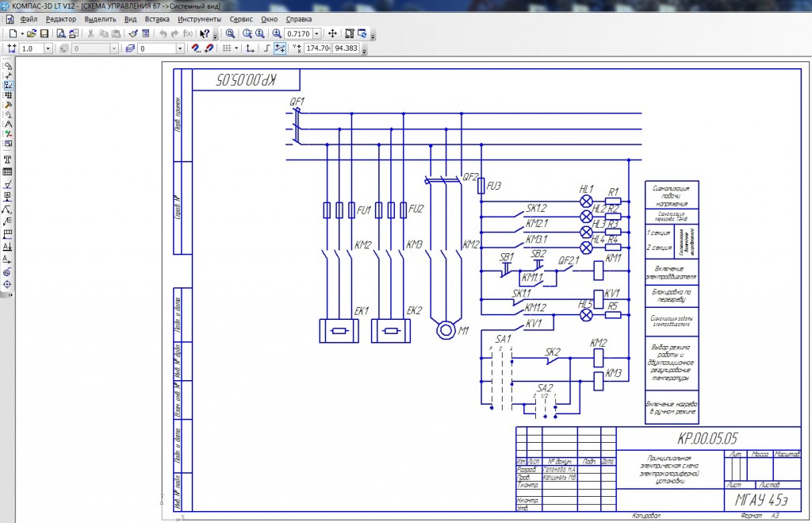Select the center mark tool
This screenshot has width=812, height=523.
[7, 284]
